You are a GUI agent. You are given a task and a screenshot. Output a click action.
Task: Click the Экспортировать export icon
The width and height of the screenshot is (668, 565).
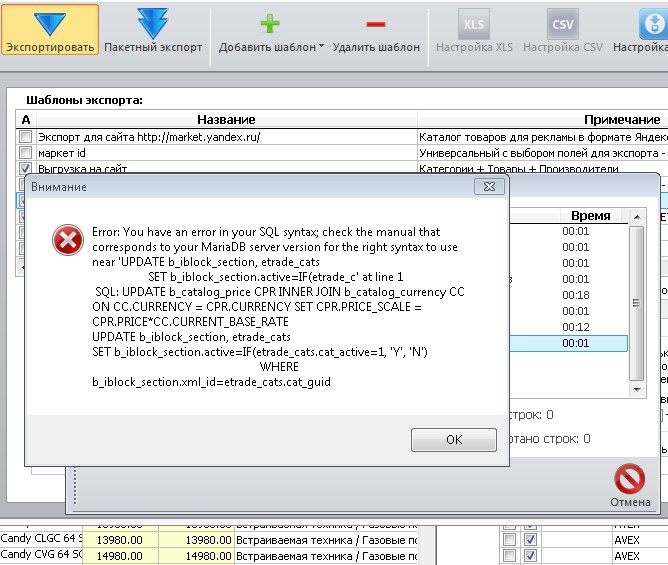click(50, 24)
